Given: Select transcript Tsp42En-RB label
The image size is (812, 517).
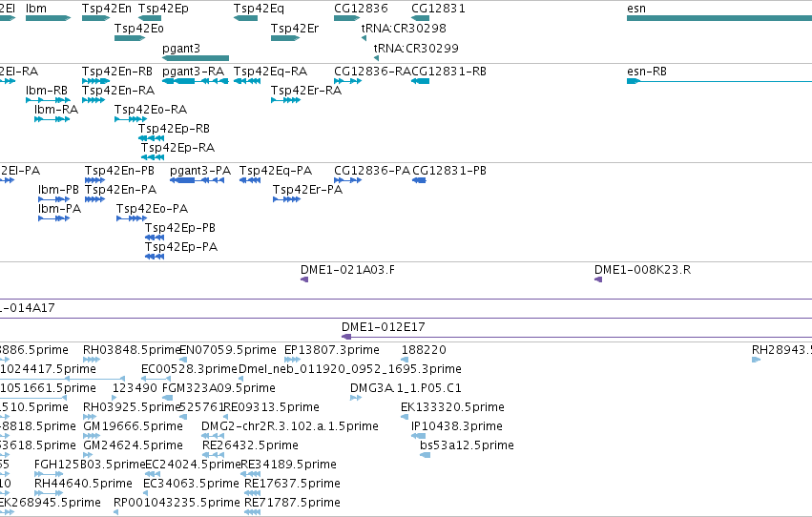Looking at the screenshot, I should [117, 71].
